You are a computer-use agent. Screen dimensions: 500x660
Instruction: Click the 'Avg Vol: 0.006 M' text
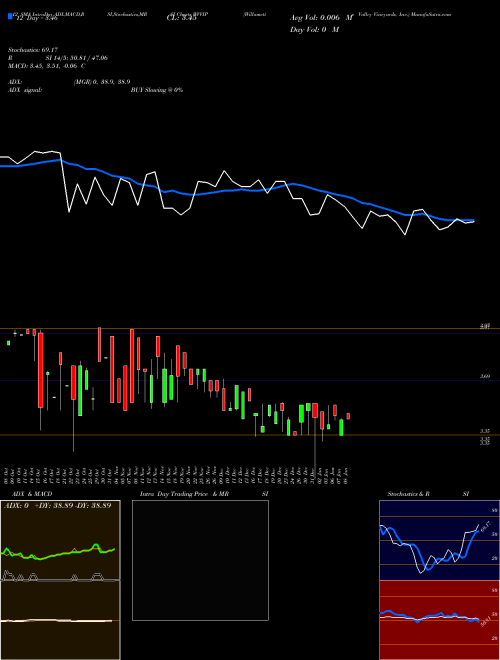321,18
